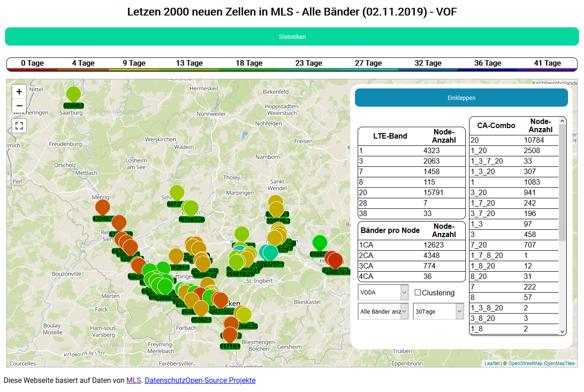Click the orange marker near Merzig
584x392 pixels.
click(103, 207)
